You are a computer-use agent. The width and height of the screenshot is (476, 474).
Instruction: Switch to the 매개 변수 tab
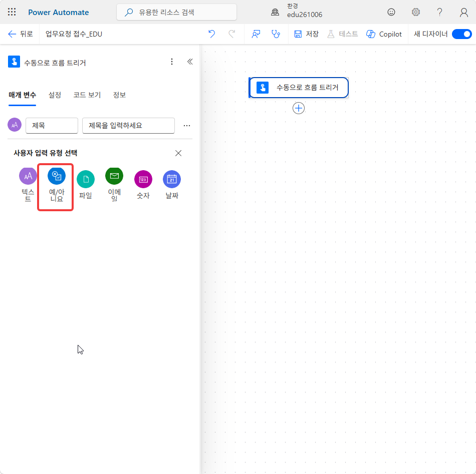22,95
